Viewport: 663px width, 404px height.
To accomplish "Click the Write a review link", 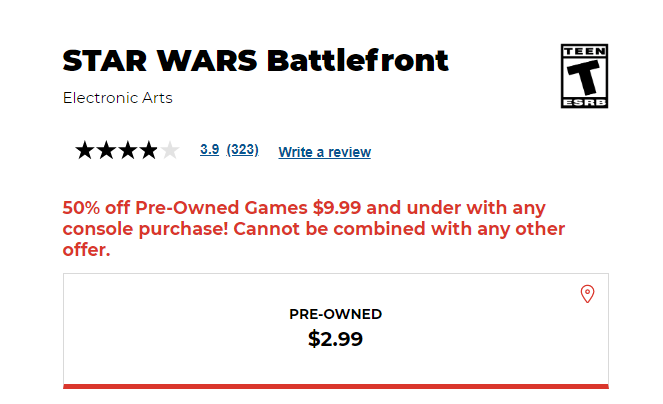I will coord(324,152).
